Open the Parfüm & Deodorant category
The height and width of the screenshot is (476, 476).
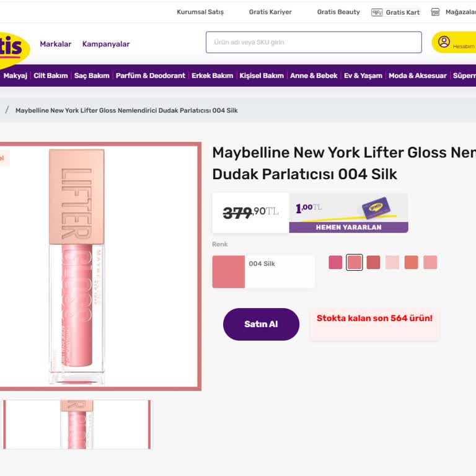click(x=151, y=76)
